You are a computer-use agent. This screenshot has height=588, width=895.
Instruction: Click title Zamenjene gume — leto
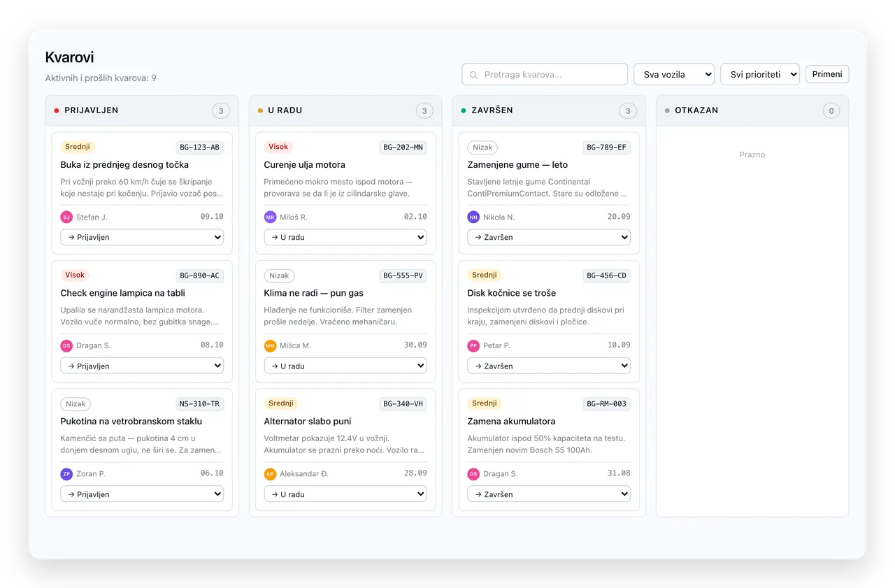point(517,165)
